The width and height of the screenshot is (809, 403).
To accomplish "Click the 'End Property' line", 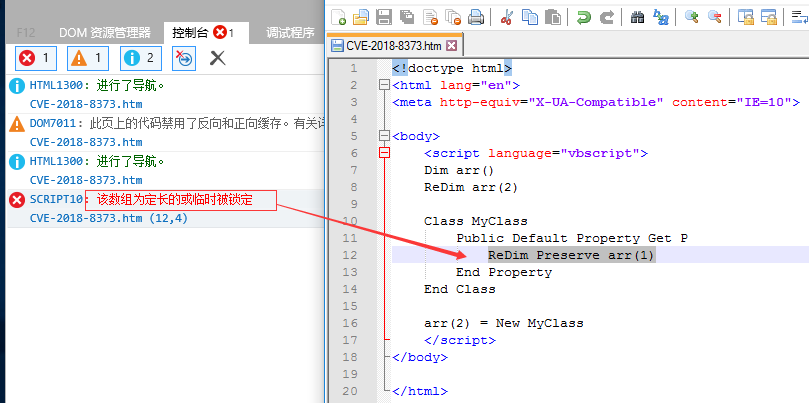I will tap(504, 272).
